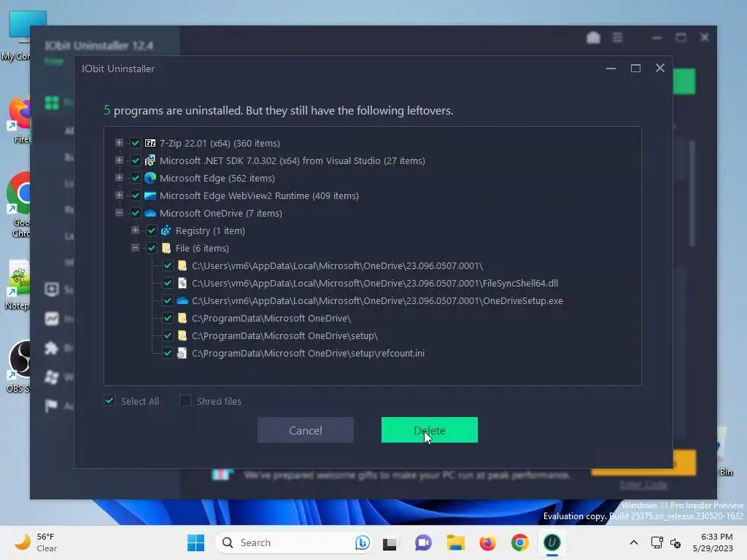Click the File group folder icon

point(166,248)
